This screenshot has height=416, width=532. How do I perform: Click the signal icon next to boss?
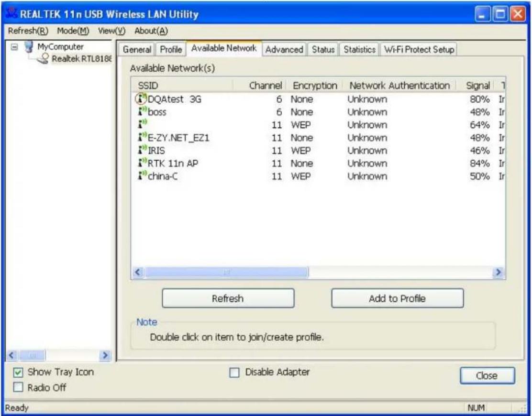click(x=142, y=111)
